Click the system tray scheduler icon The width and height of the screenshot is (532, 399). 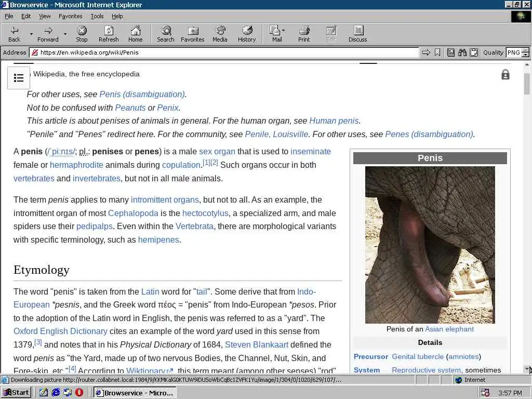click(x=485, y=393)
